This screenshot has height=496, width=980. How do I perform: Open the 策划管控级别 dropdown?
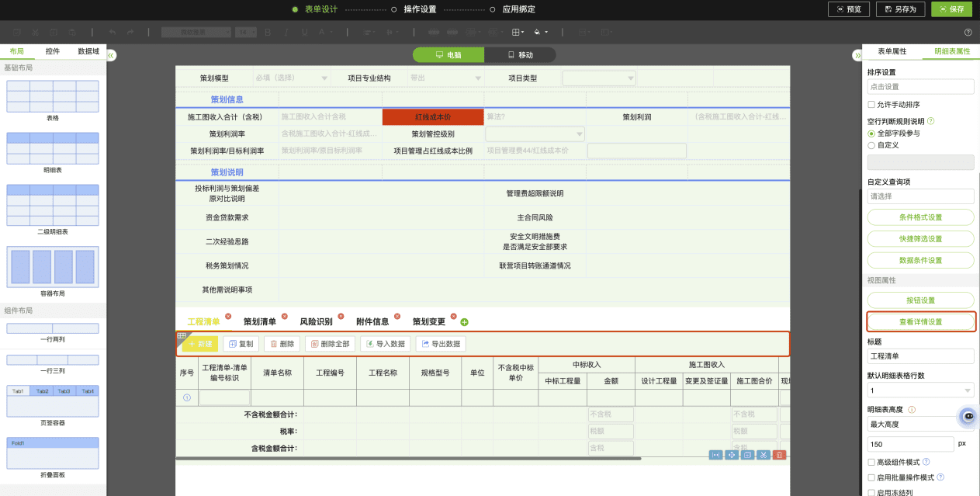click(535, 134)
